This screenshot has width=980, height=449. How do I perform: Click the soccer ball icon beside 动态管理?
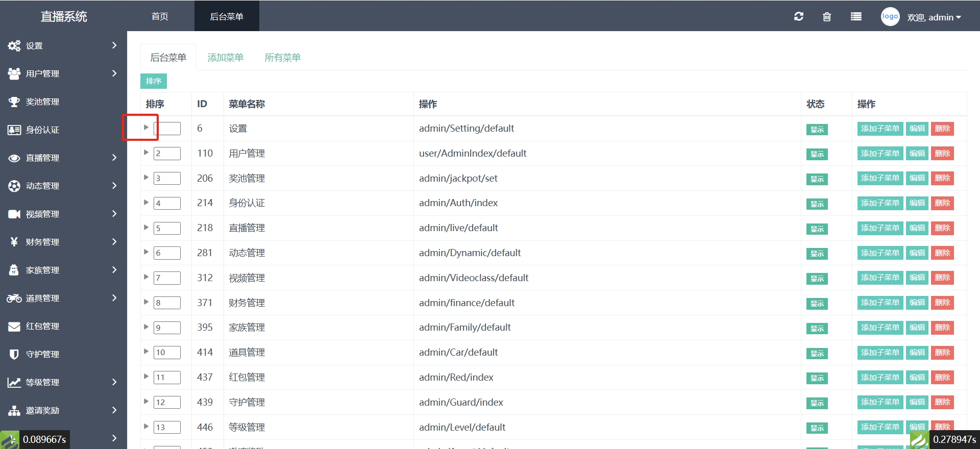(14, 186)
